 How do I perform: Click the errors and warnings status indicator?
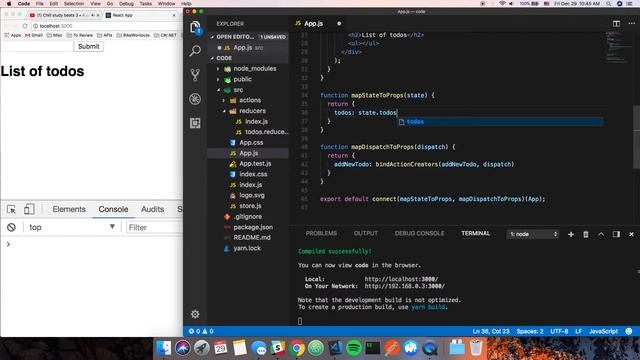pyautogui.click(x=201, y=331)
